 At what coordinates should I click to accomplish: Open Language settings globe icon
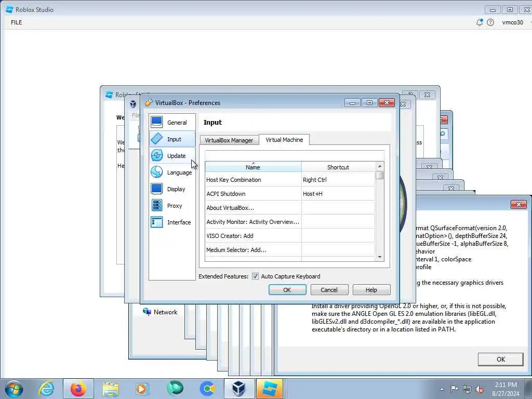157,172
